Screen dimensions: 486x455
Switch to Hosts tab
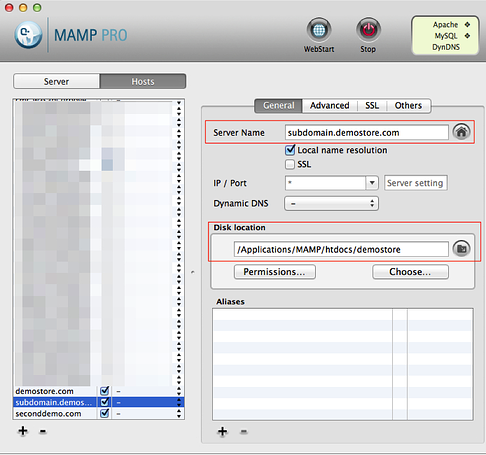coord(143,81)
